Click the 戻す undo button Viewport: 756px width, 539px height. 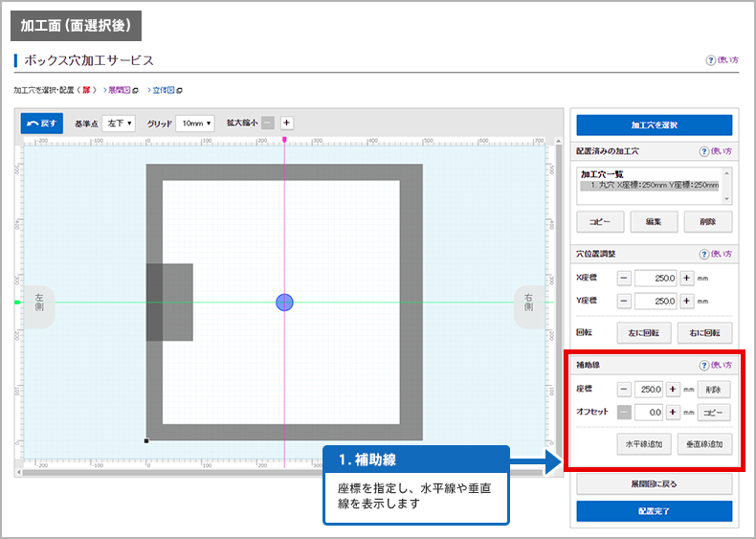[41, 124]
